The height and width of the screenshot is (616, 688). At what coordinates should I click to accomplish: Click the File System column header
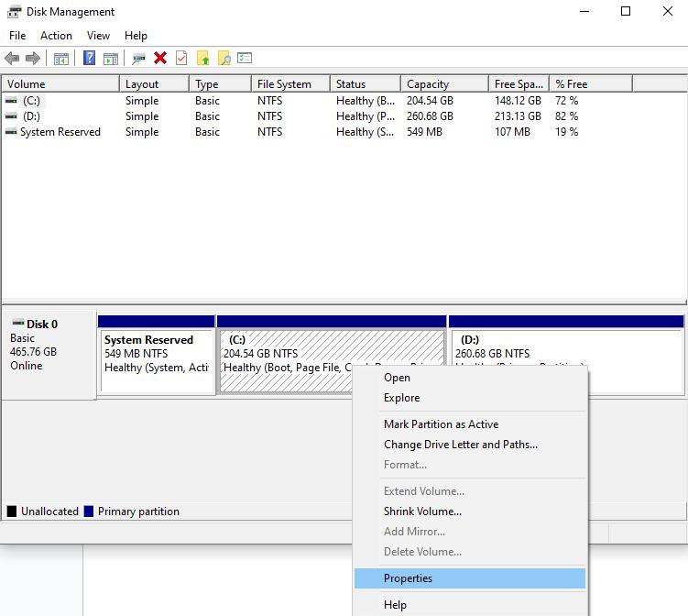(284, 84)
